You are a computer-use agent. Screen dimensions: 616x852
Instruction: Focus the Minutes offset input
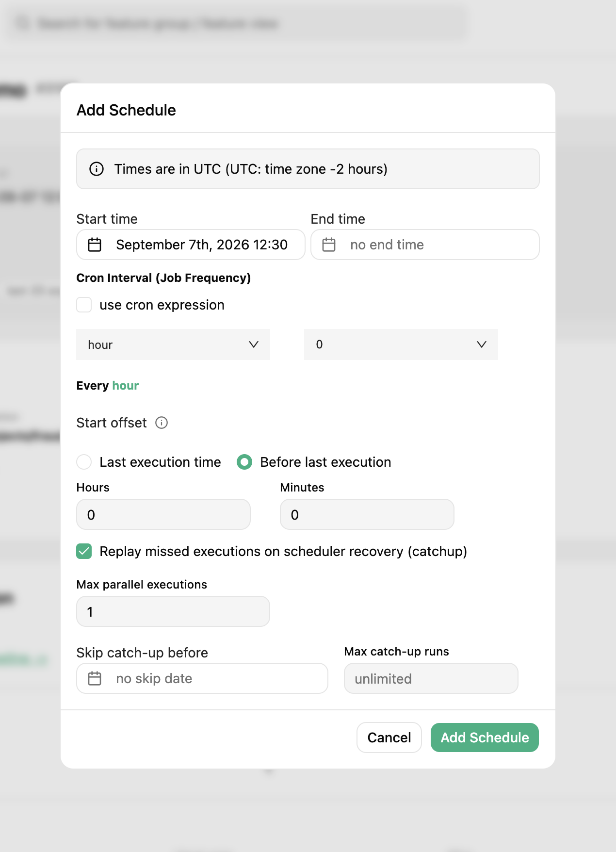(x=367, y=514)
